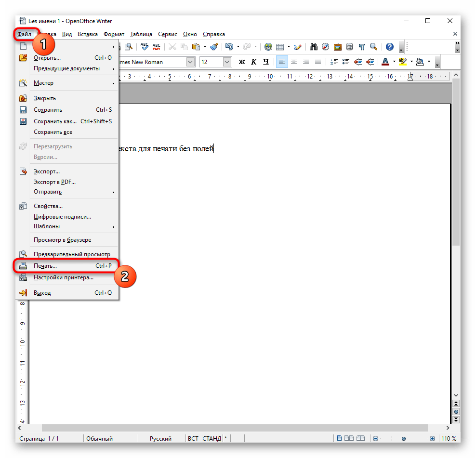Click the Spellcheck ABC icon
The image size is (476, 458).
(x=144, y=47)
